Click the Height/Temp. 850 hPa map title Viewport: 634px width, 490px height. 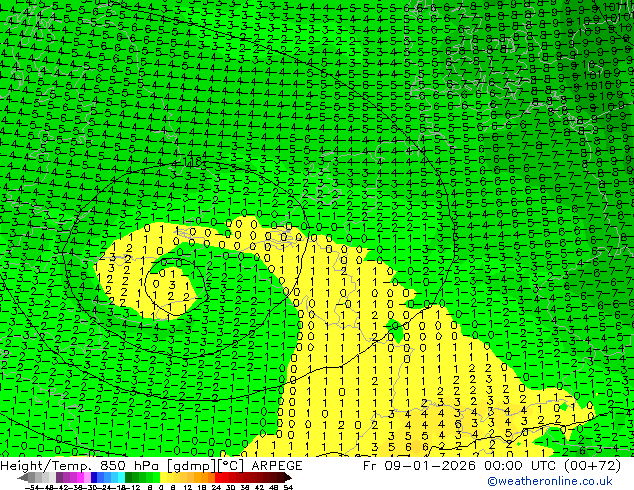(81, 465)
